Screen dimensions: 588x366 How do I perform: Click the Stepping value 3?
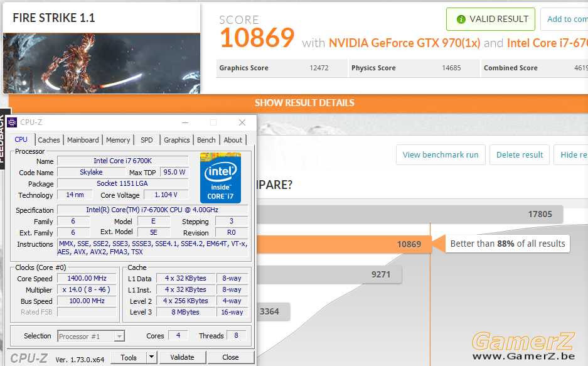pos(232,221)
